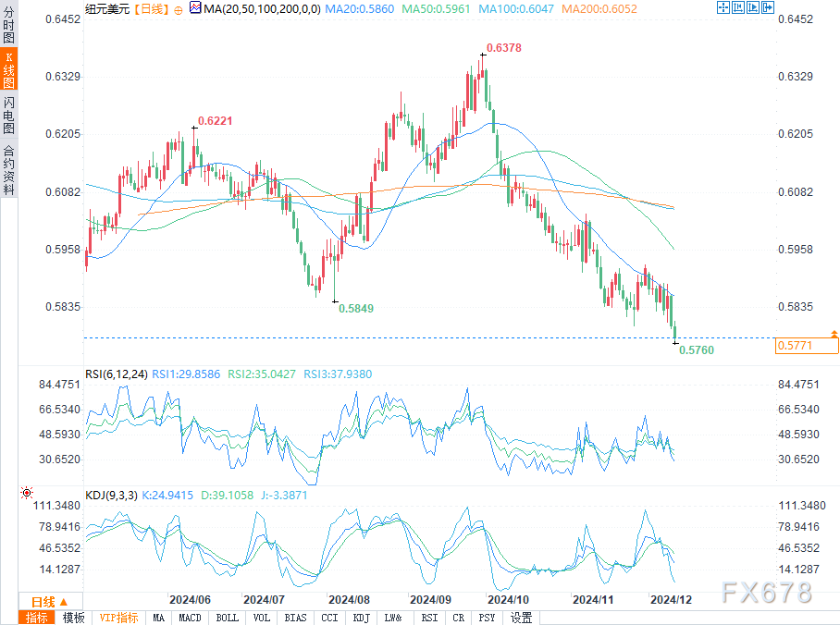Apply the CCI indicator

click(x=329, y=618)
